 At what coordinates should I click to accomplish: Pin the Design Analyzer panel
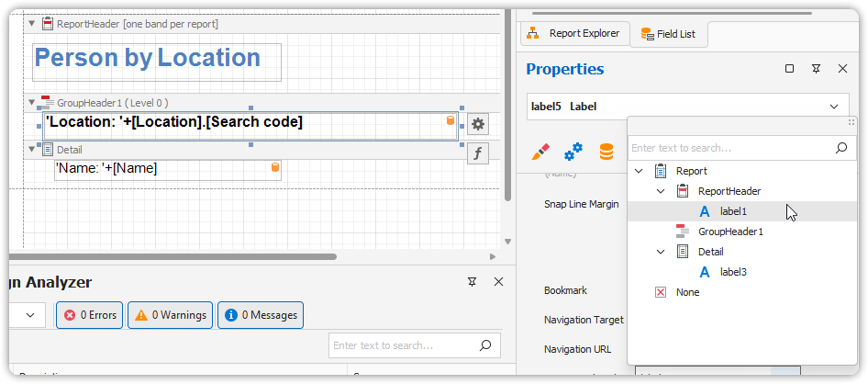tap(472, 282)
